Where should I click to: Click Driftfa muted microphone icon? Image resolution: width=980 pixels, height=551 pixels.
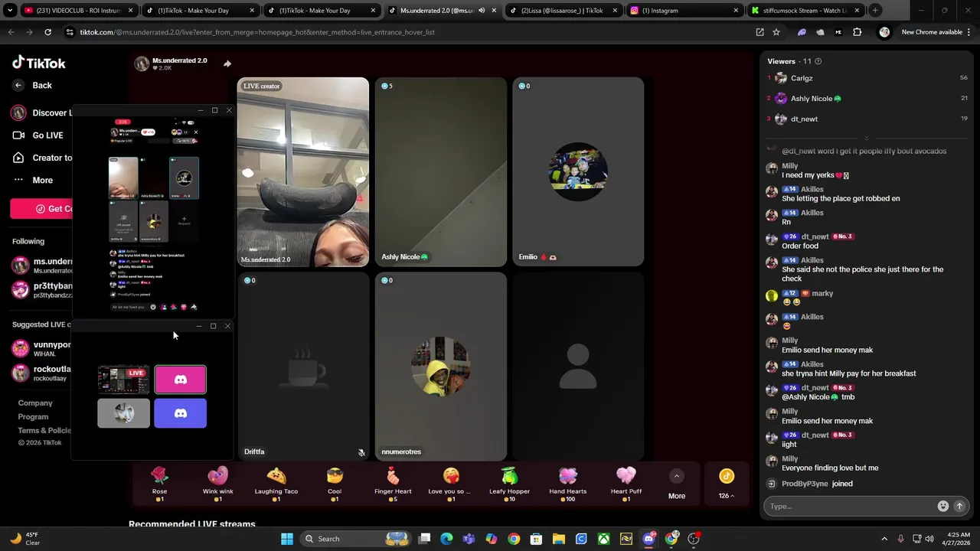[x=361, y=452]
